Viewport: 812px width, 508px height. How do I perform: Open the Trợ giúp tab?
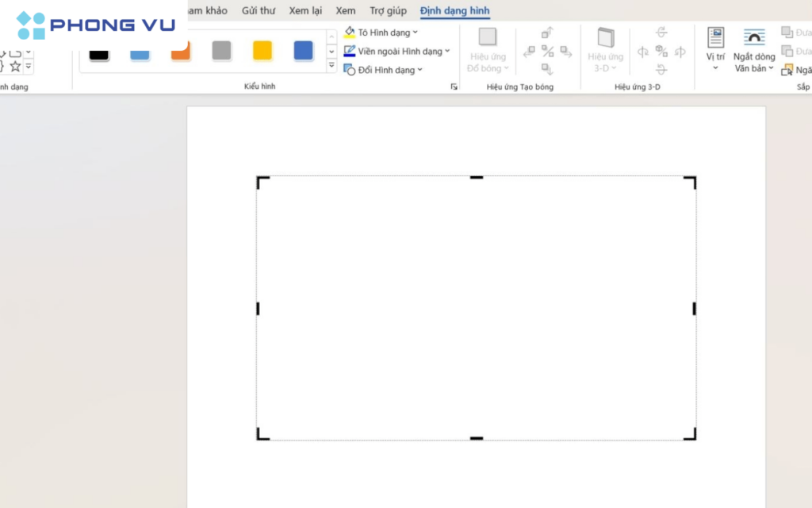point(388,10)
